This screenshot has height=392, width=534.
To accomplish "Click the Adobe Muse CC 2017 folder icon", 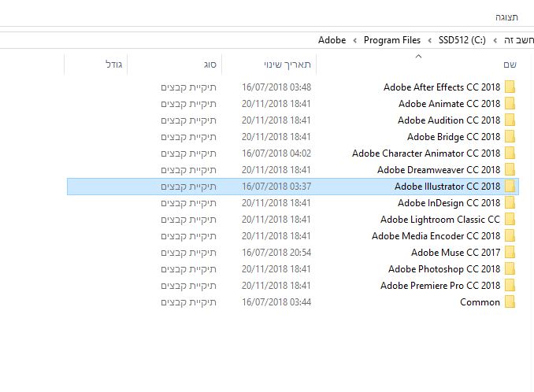I will [x=510, y=253].
